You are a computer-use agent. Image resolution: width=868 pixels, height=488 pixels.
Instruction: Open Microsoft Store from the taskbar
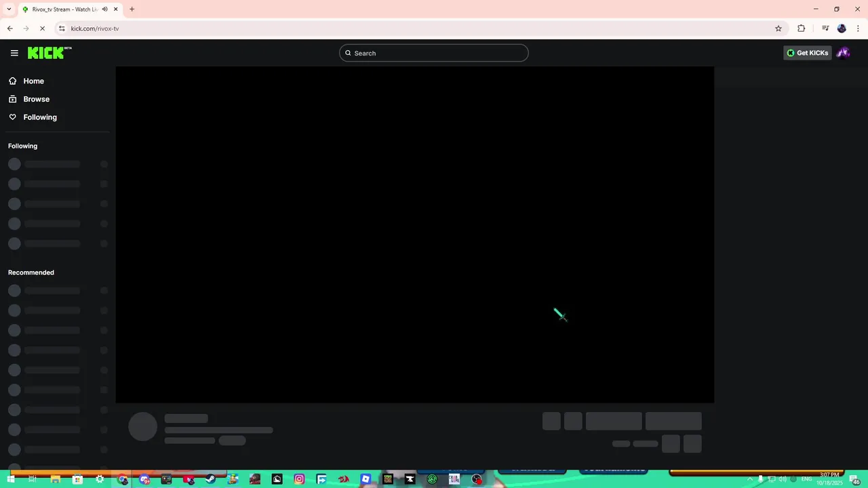(x=77, y=479)
